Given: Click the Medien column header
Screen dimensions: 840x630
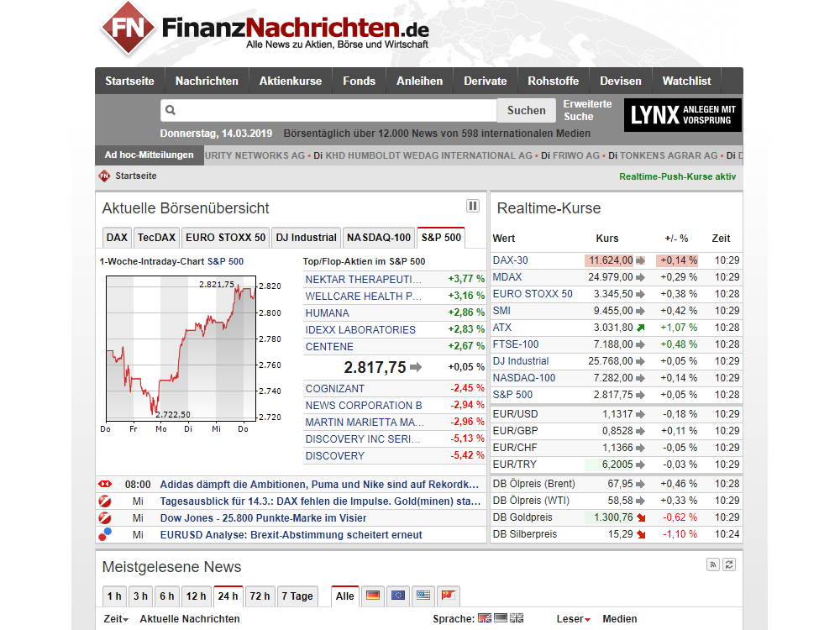Looking at the screenshot, I should pyautogui.click(x=619, y=619).
